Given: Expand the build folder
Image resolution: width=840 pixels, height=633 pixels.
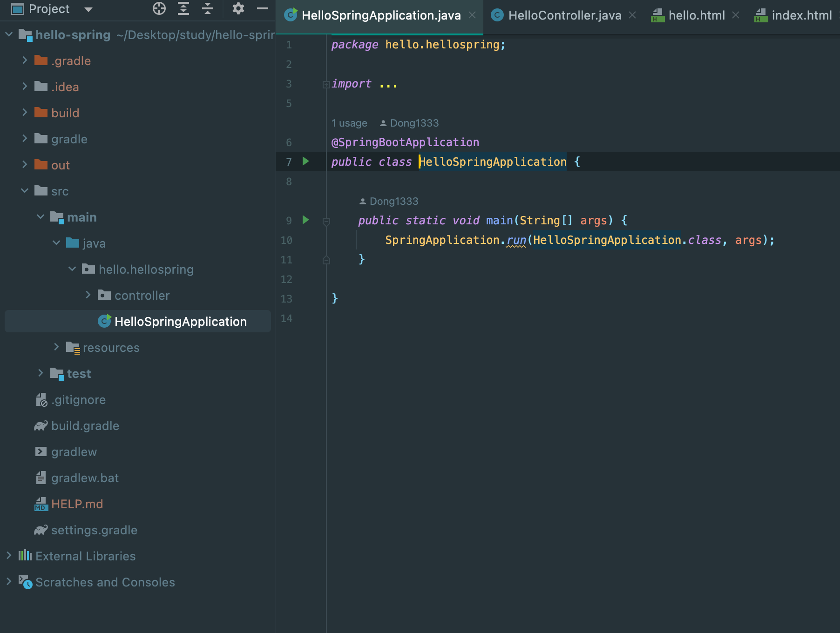Looking at the screenshot, I should pos(25,113).
